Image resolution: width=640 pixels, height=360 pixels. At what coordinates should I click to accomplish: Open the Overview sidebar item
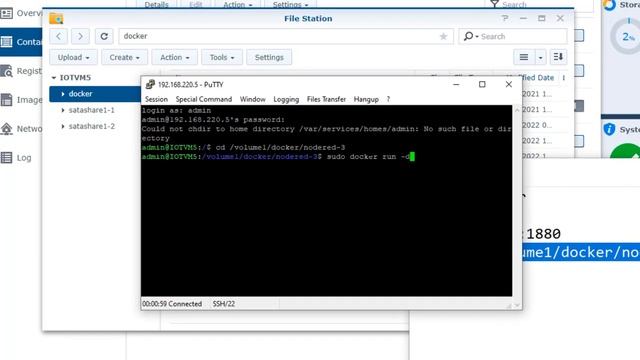pos(21,13)
